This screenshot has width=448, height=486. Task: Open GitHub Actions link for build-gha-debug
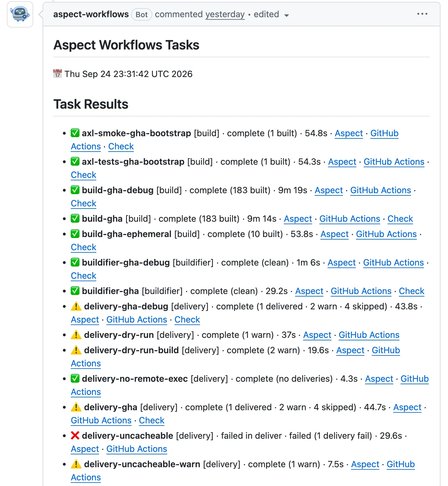tap(380, 190)
